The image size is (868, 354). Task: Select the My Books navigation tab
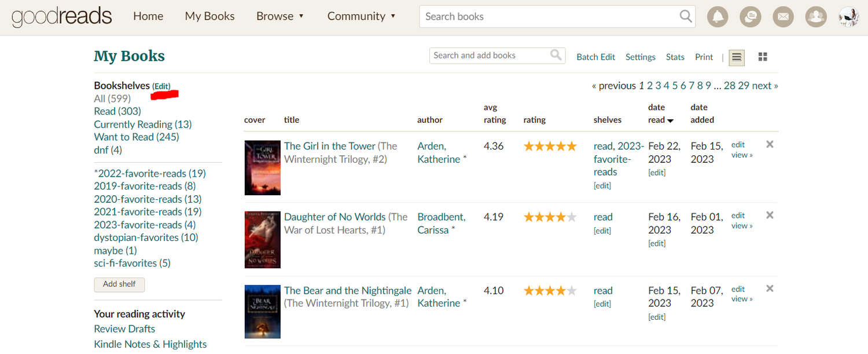coord(209,16)
